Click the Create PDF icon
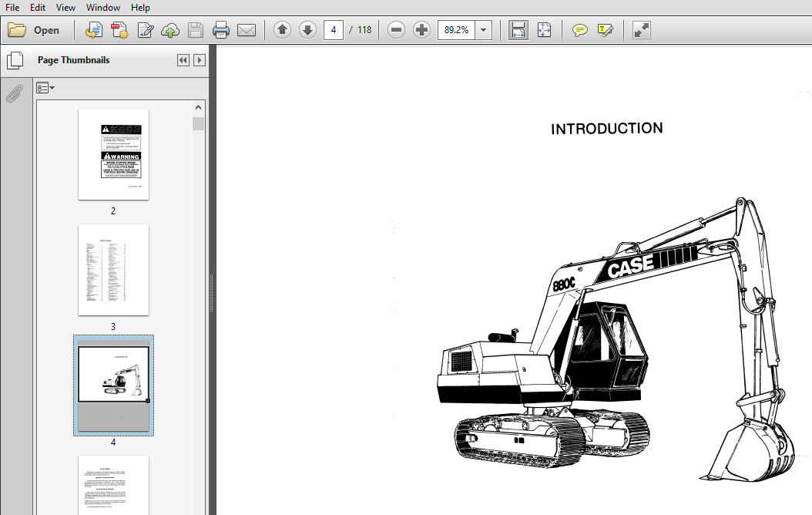The height and width of the screenshot is (515, 812). click(94, 30)
